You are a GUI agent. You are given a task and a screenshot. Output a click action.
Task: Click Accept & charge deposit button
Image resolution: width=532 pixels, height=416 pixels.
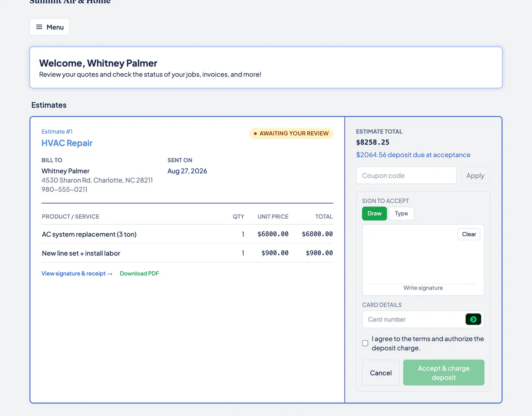click(444, 373)
